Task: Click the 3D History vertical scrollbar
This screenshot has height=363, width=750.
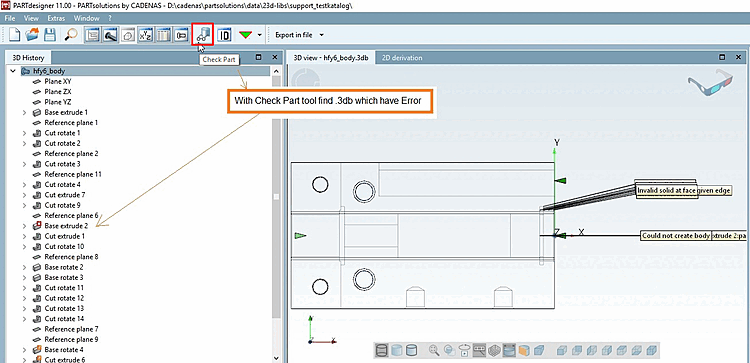Action: 276,214
